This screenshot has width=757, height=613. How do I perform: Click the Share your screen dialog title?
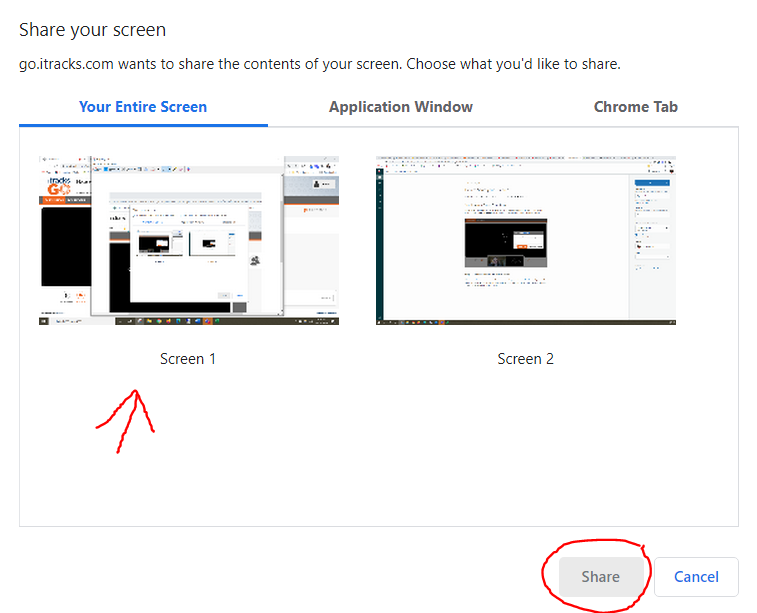93,30
